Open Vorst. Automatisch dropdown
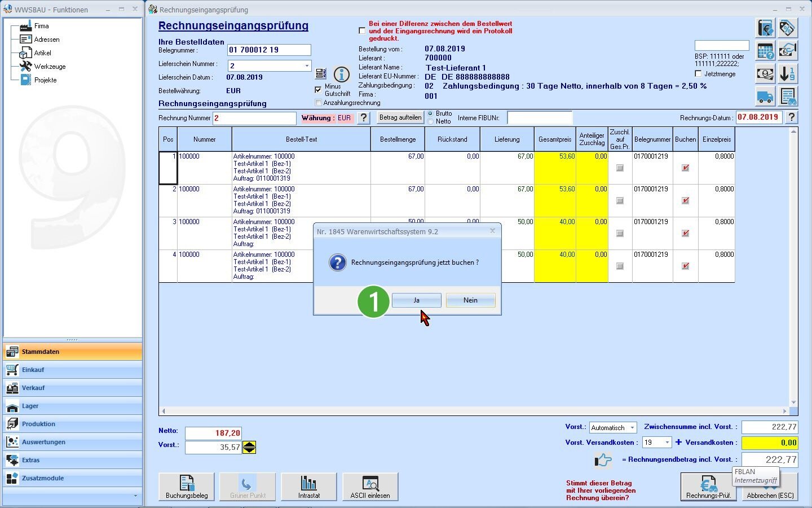Image resolution: width=812 pixels, height=508 pixels. [632, 428]
